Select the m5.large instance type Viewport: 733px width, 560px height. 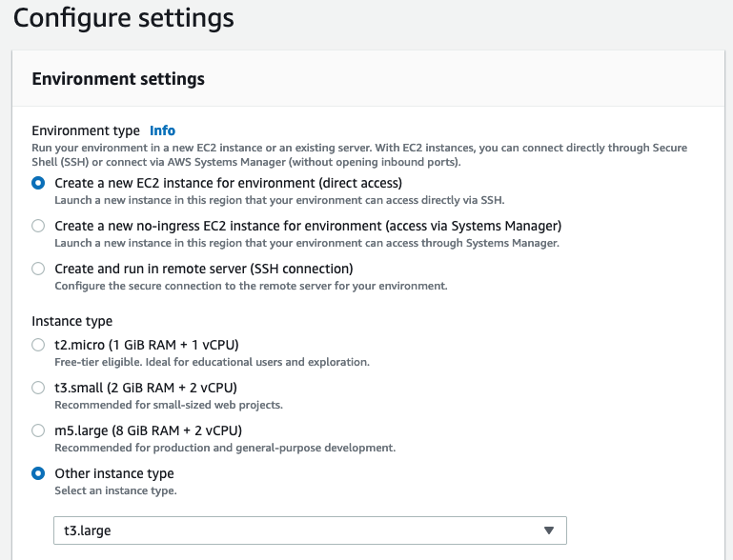pyautogui.click(x=38, y=430)
